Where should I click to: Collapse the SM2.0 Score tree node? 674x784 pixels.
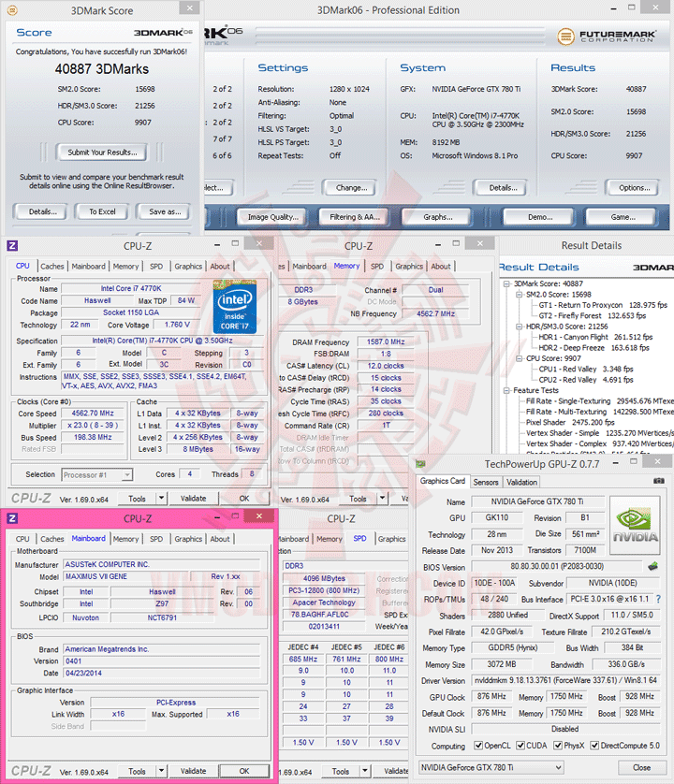point(519,295)
